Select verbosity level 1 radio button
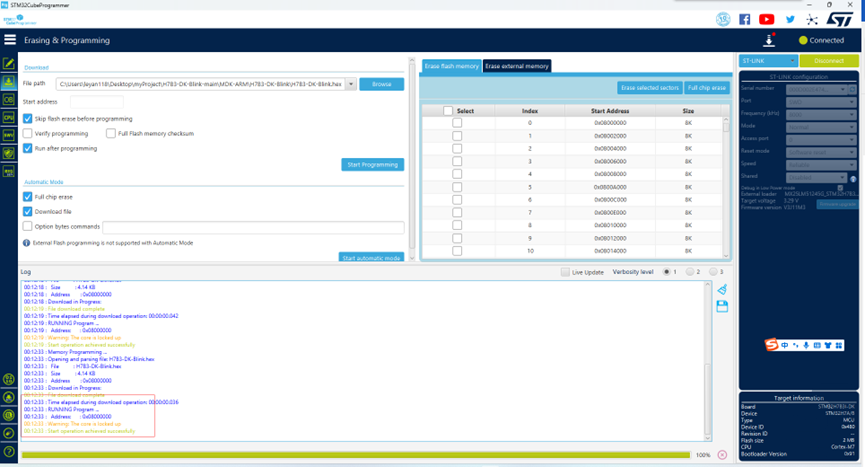This screenshot has width=865, height=467. tap(666, 272)
